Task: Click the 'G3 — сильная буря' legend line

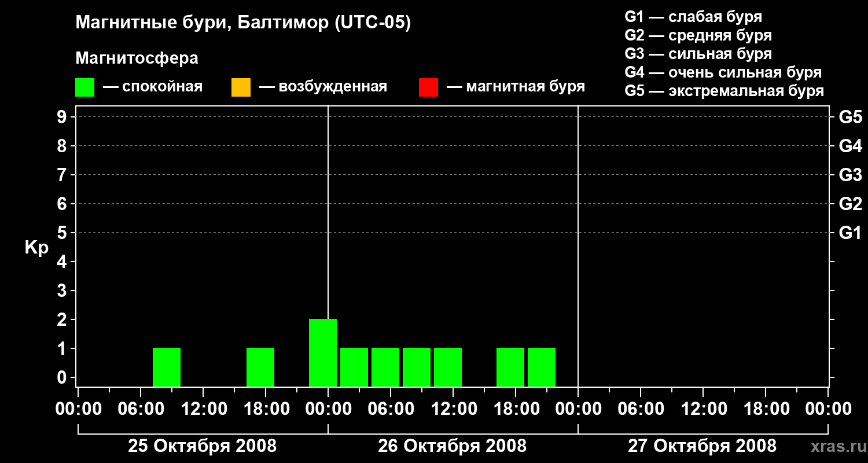Action: click(x=698, y=54)
